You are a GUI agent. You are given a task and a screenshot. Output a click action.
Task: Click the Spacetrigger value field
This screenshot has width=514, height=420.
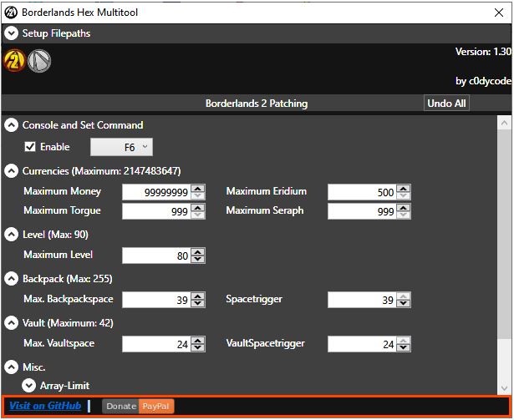[362, 300]
